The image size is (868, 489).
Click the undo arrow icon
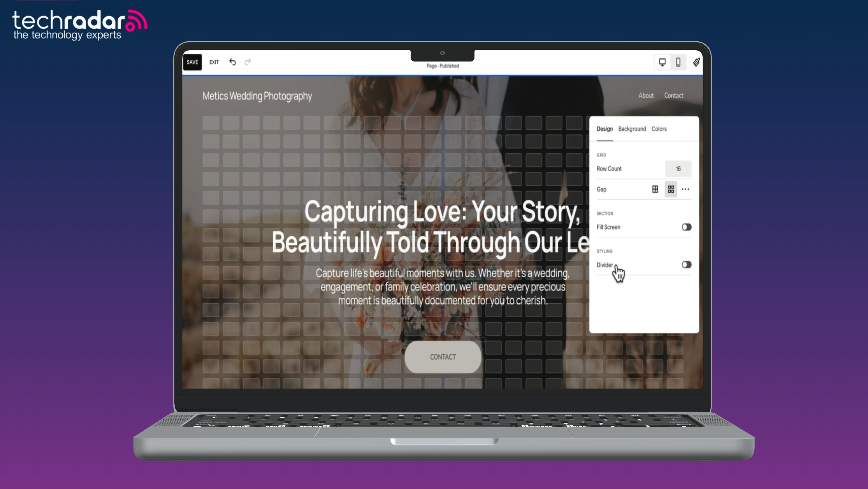tap(232, 62)
